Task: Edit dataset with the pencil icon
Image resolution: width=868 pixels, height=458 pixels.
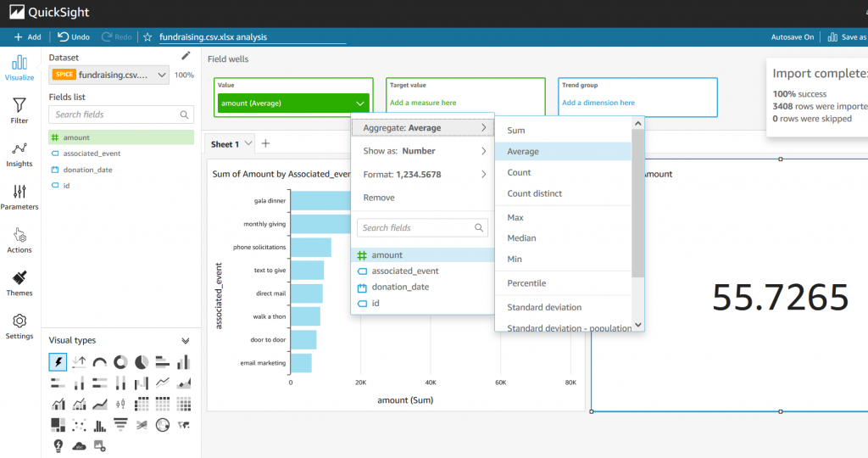Action: 186,56
